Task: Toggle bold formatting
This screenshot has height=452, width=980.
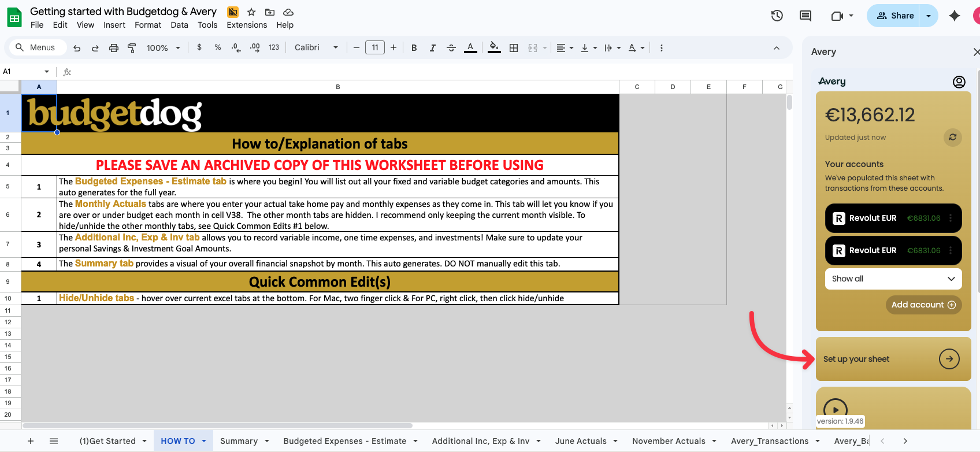Action: [414, 48]
